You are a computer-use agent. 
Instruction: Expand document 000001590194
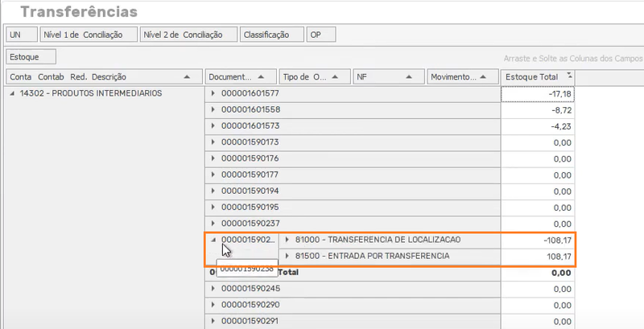tap(213, 191)
